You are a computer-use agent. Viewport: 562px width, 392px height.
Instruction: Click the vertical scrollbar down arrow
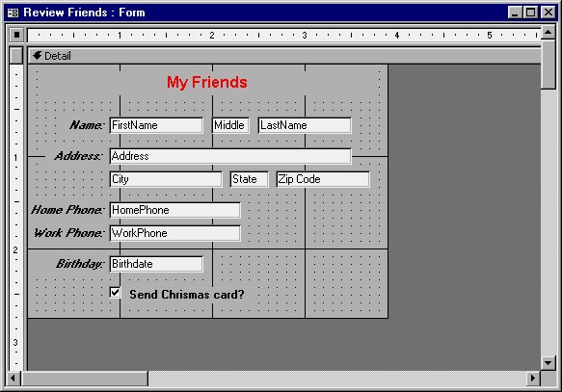548,363
